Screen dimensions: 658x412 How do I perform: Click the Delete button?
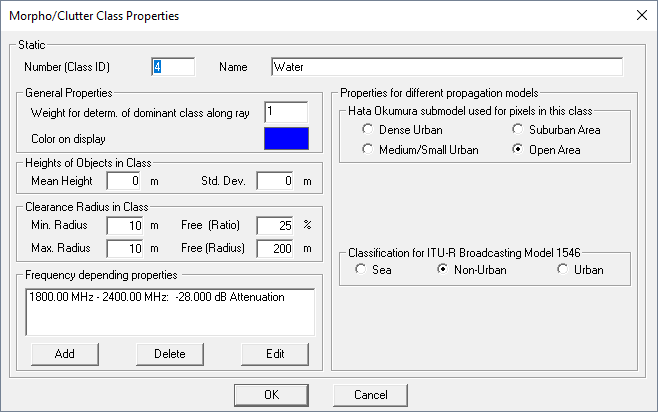[x=170, y=354]
